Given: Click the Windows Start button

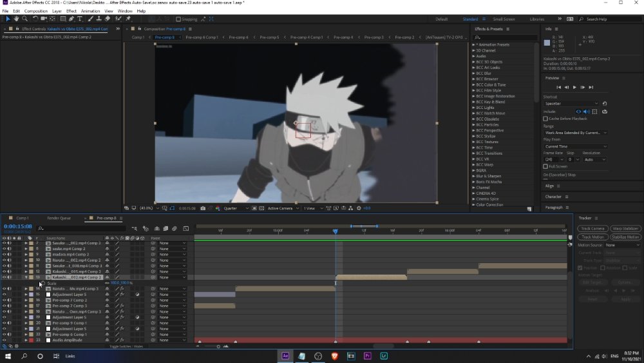Looking at the screenshot, I should tap(8, 356).
